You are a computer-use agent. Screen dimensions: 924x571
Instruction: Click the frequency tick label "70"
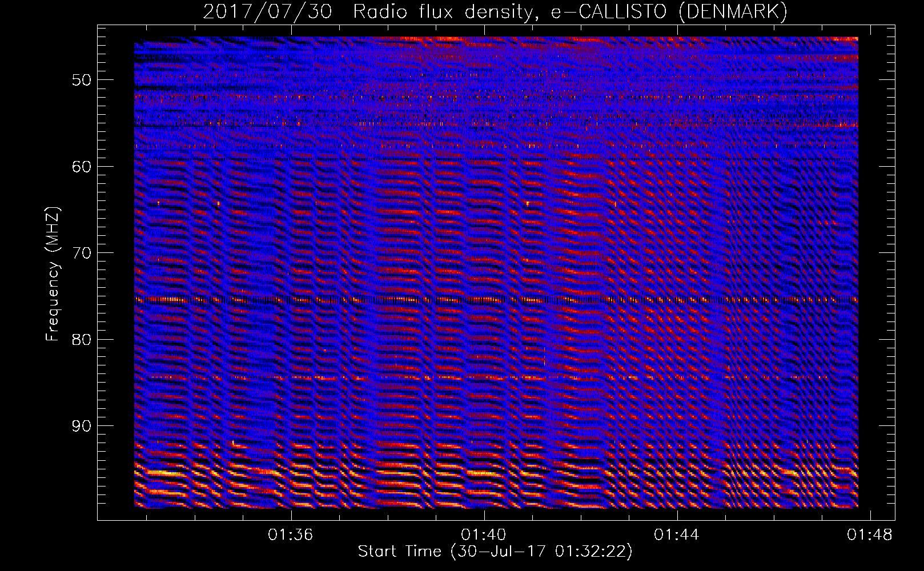[x=82, y=253]
